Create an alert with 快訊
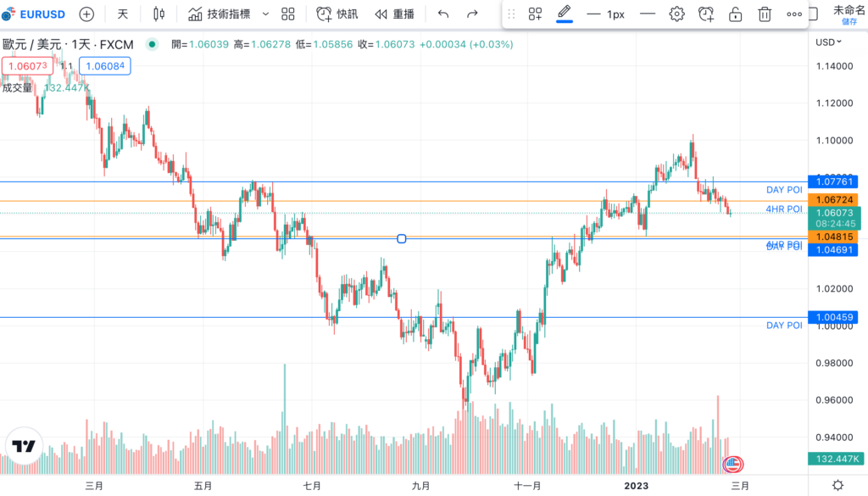Image resolution: width=868 pixels, height=496 pixels. point(337,14)
